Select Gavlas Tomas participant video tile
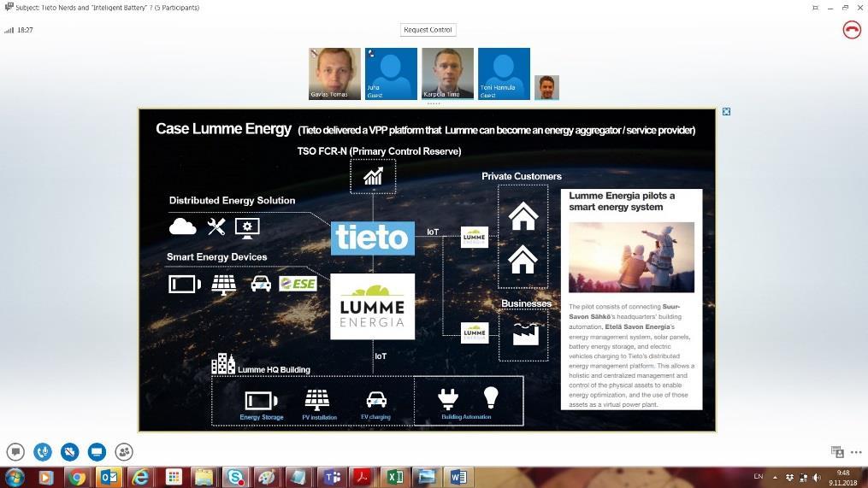The image size is (868, 488). pos(334,73)
